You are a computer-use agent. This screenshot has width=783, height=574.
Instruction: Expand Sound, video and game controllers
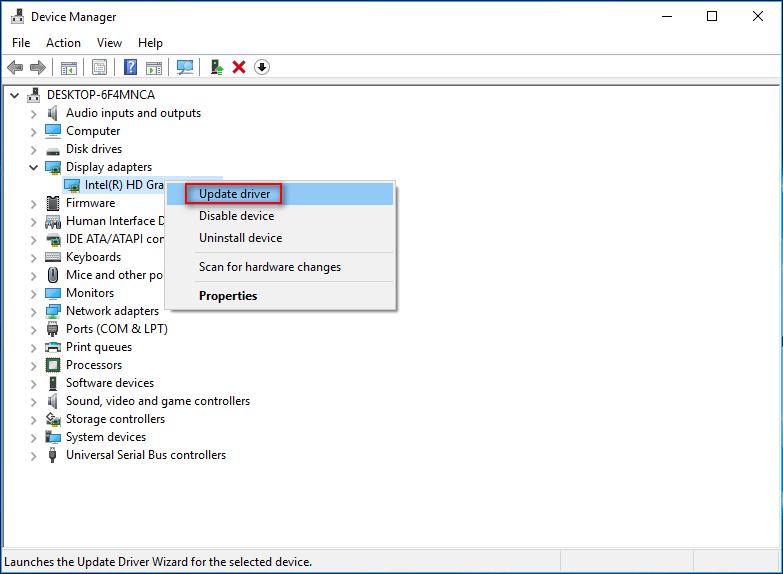pyautogui.click(x=33, y=402)
